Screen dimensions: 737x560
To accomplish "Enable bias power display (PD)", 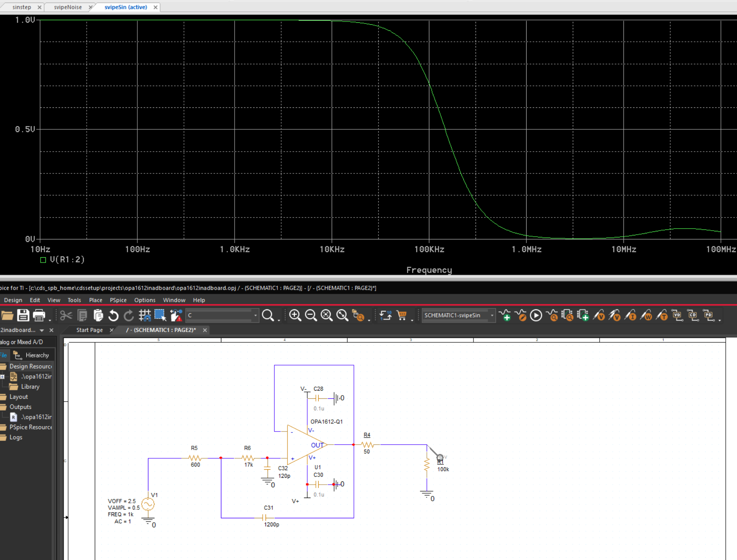I will [709, 315].
